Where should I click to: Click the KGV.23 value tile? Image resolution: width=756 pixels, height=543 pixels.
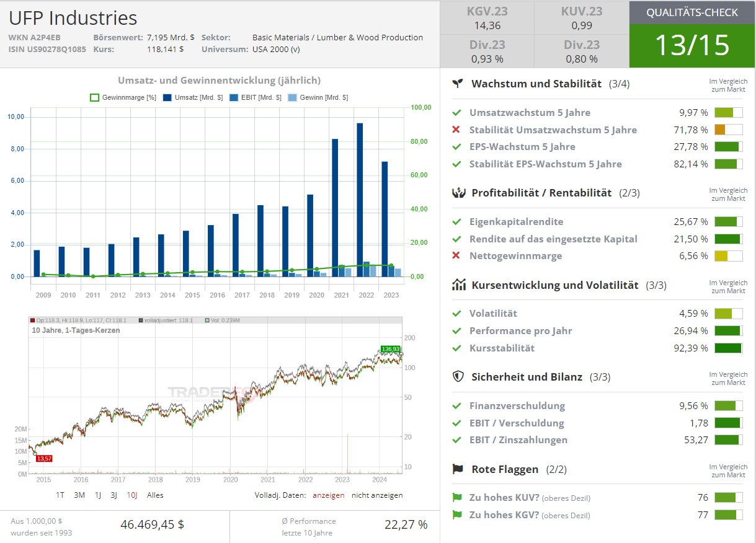pos(487,18)
